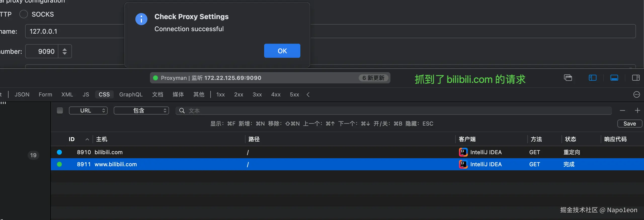The height and width of the screenshot is (220, 644).
Task: Click the Save filter button
Action: [x=630, y=124]
